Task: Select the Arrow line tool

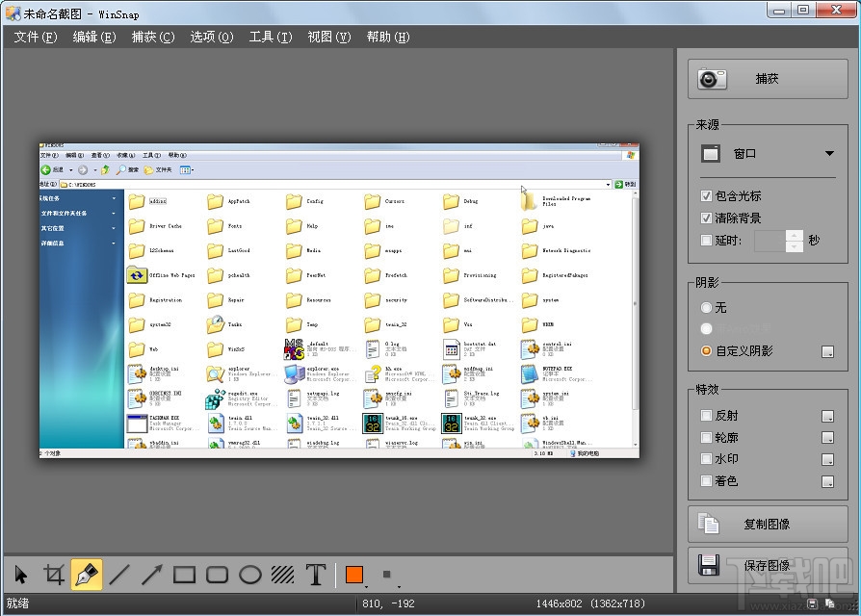Action: 152,576
